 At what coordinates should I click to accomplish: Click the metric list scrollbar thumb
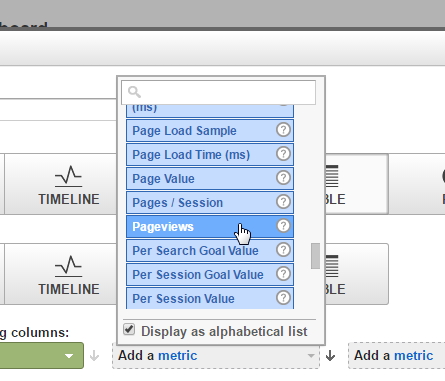[x=315, y=256]
